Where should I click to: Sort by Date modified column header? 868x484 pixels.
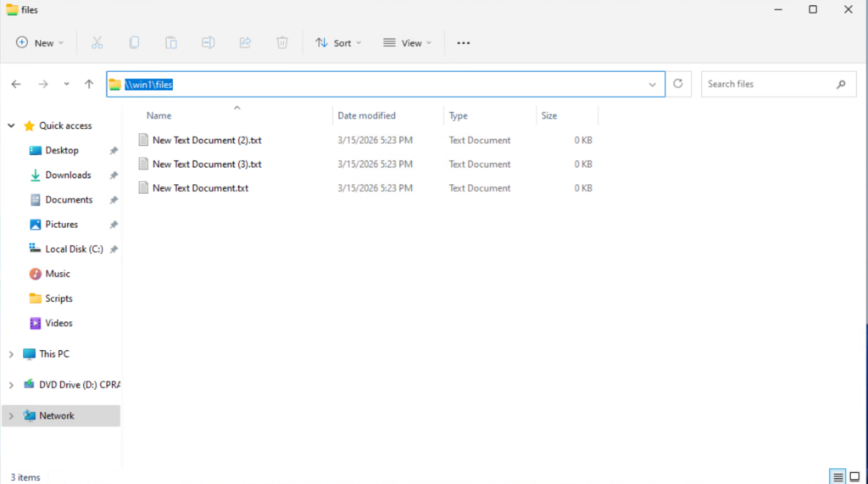pos(366,116)
